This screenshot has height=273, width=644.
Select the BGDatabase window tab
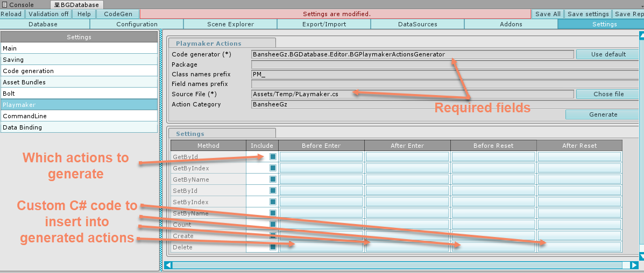77,5
